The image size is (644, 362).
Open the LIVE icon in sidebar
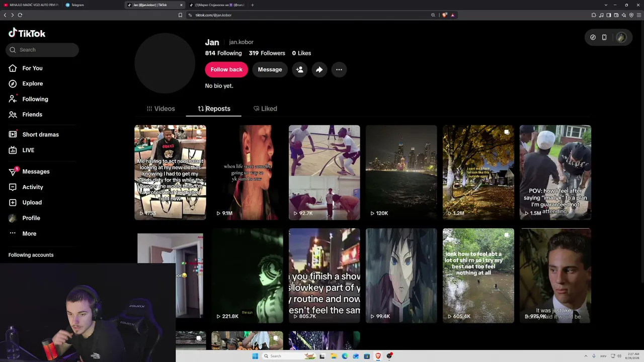[x=13, y=150]
